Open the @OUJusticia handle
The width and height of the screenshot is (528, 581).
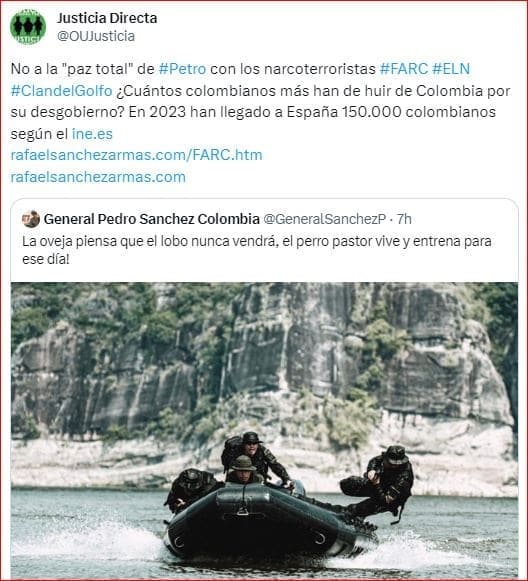point(96,36)
